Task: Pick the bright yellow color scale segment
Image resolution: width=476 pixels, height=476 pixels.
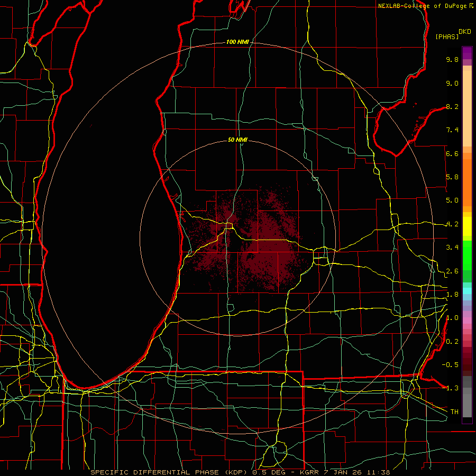Action: coord(467,226)
